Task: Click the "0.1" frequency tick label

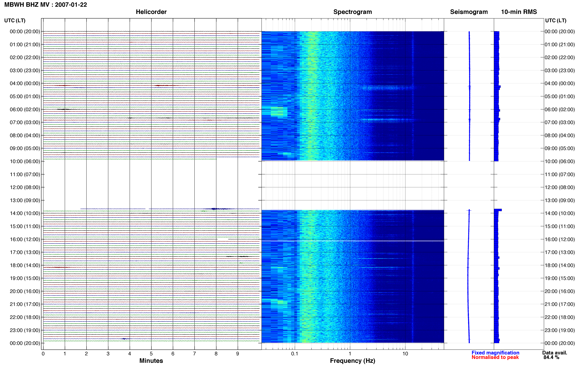Action: 295,354
